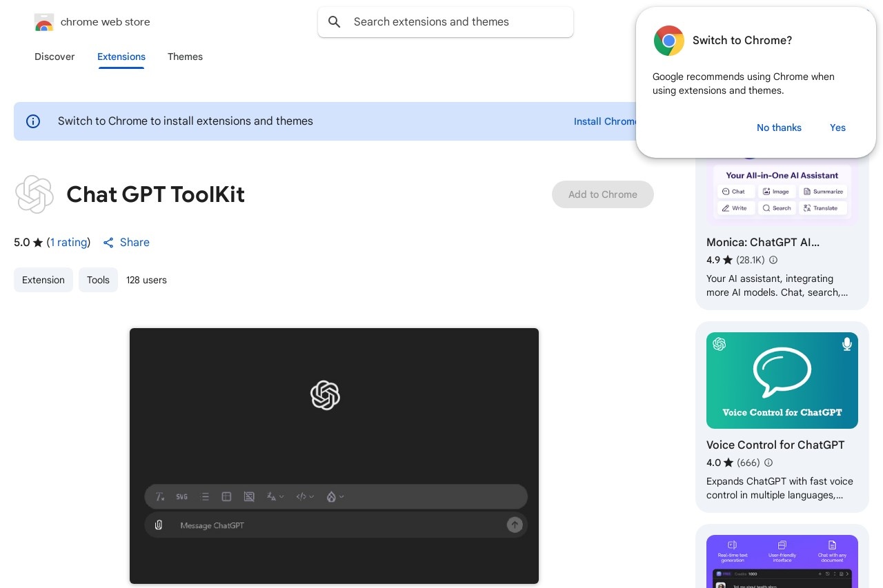Click the chrome web store title text

tap(106, 22)
